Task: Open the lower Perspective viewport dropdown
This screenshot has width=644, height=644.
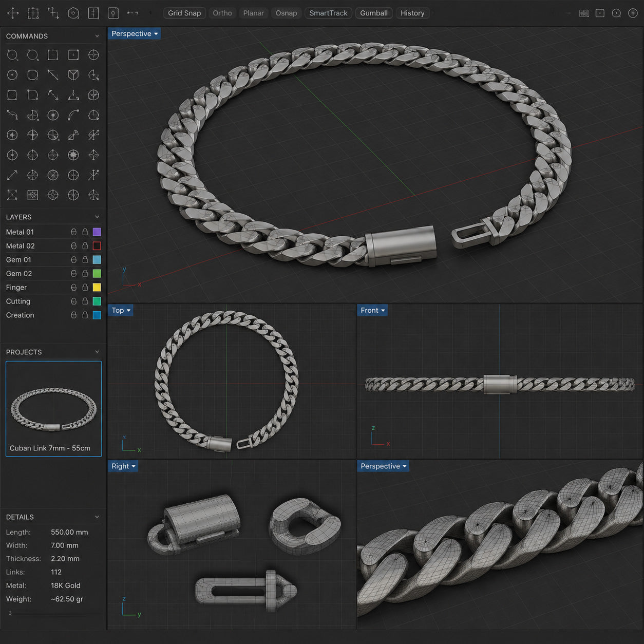Action: [383, 466]
